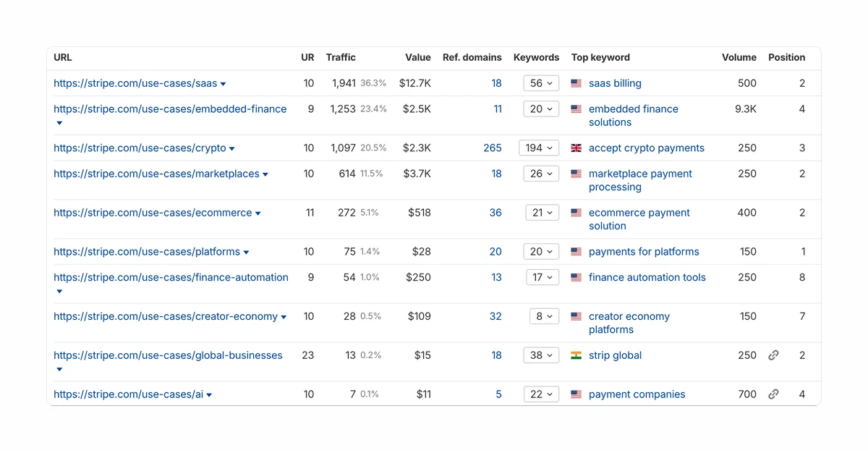Screen dimensions: 868x453
Task: Expand the caret next to the saas URL
Action: (222, 83)
